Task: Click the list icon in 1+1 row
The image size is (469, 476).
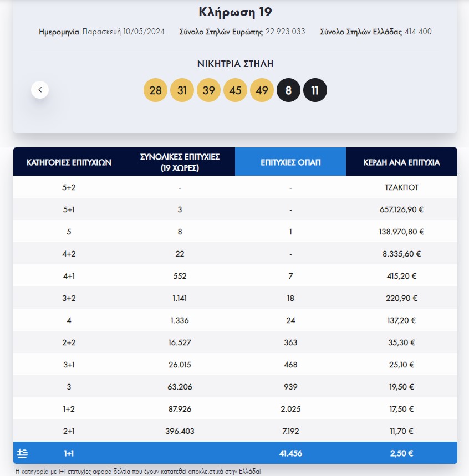Action: [22, 453]
